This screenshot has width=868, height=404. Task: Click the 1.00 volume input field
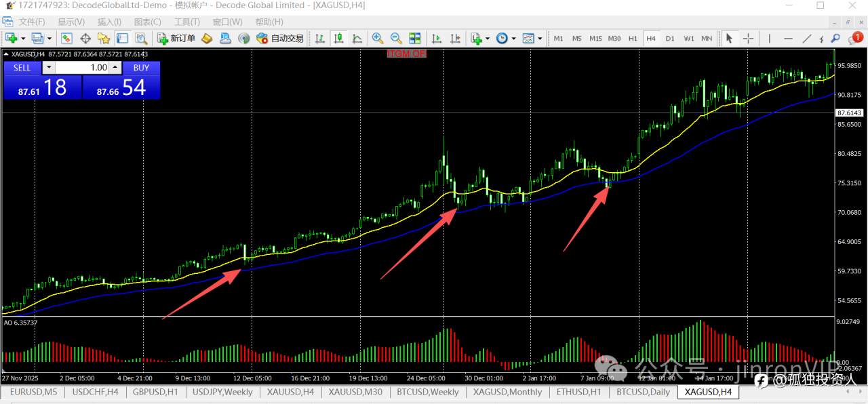coord(83,68)
